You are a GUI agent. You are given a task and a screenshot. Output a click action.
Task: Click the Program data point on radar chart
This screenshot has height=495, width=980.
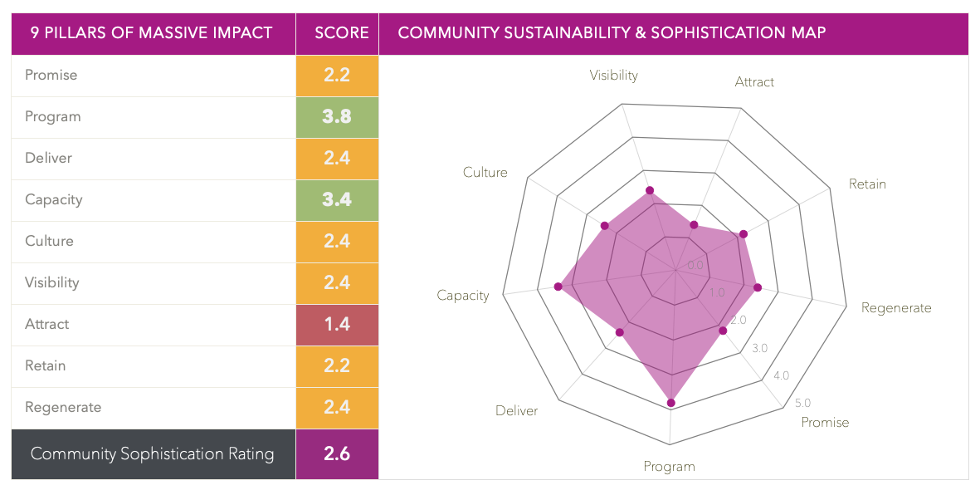coord(671,403)
